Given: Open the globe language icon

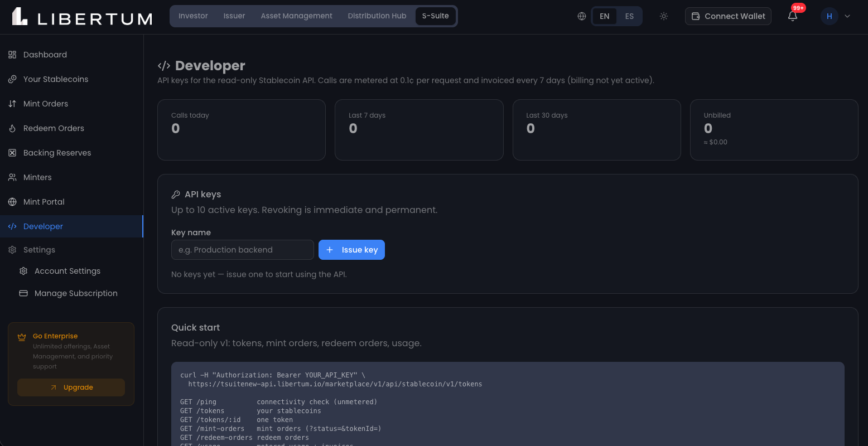Looking at the screenshot, I should [x=582, y=16].
